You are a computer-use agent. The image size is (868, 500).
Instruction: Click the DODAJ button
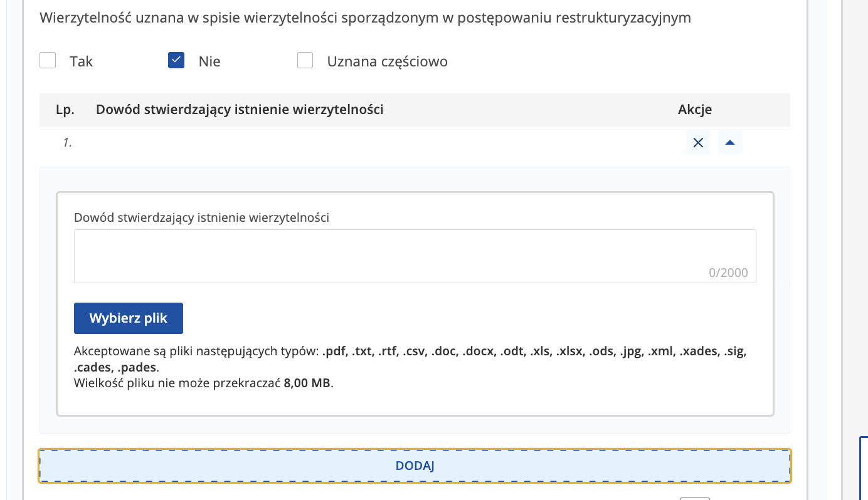click(415, 466)
